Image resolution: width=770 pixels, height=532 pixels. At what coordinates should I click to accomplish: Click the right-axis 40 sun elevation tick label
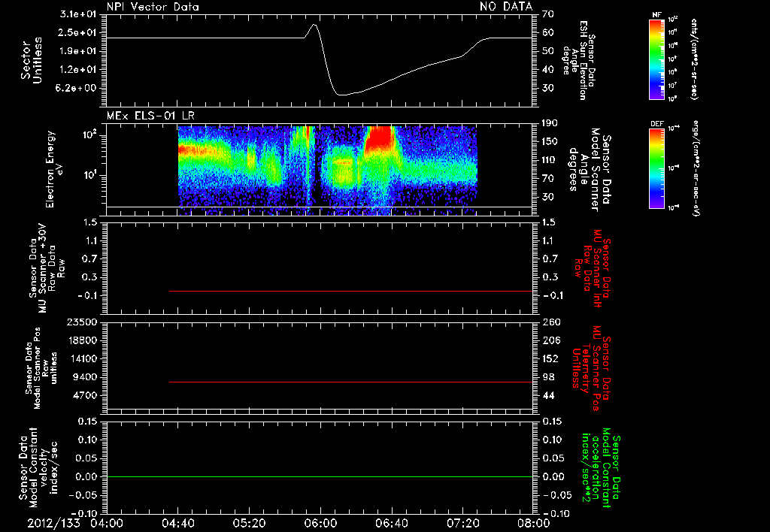click(548, 70)
